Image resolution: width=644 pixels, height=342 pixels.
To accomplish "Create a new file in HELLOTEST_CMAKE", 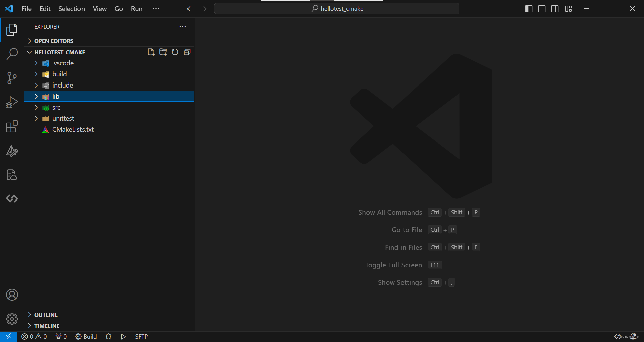I will click(x=151, y=52).
